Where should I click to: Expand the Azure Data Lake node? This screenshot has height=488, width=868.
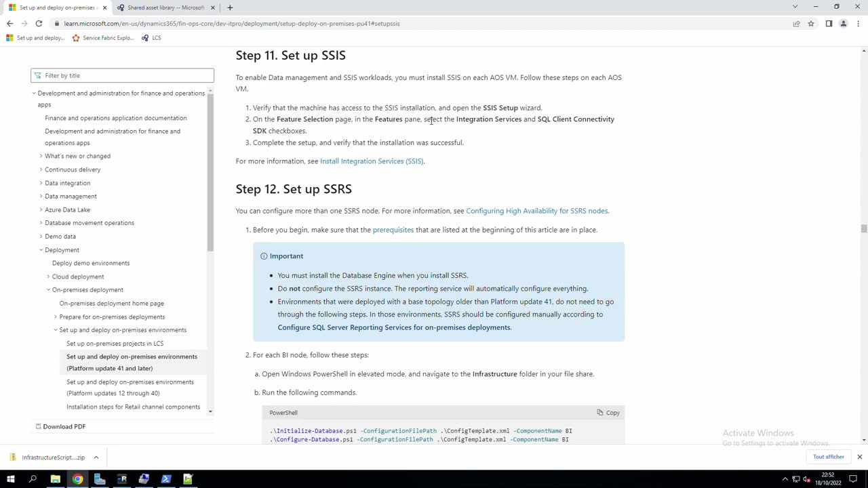pyautogui.click(x=41, y=210)
